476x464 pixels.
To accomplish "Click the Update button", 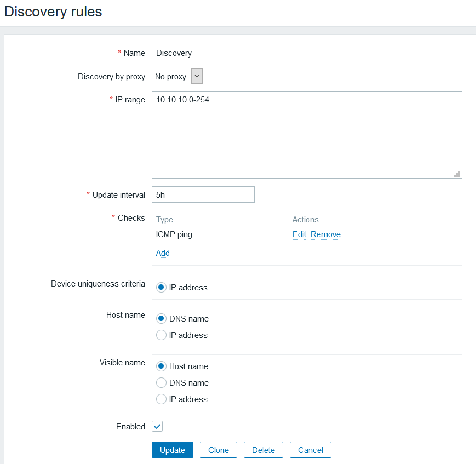I will pos(173,450).
